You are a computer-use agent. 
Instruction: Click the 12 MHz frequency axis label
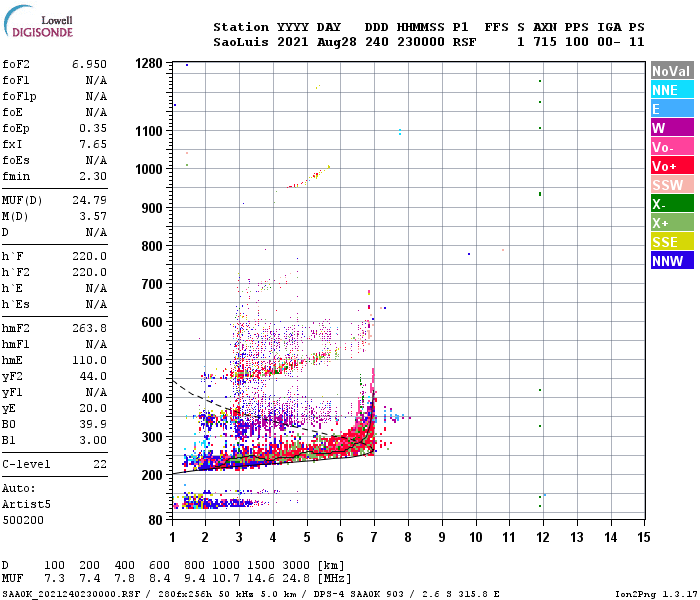point(543,537)
